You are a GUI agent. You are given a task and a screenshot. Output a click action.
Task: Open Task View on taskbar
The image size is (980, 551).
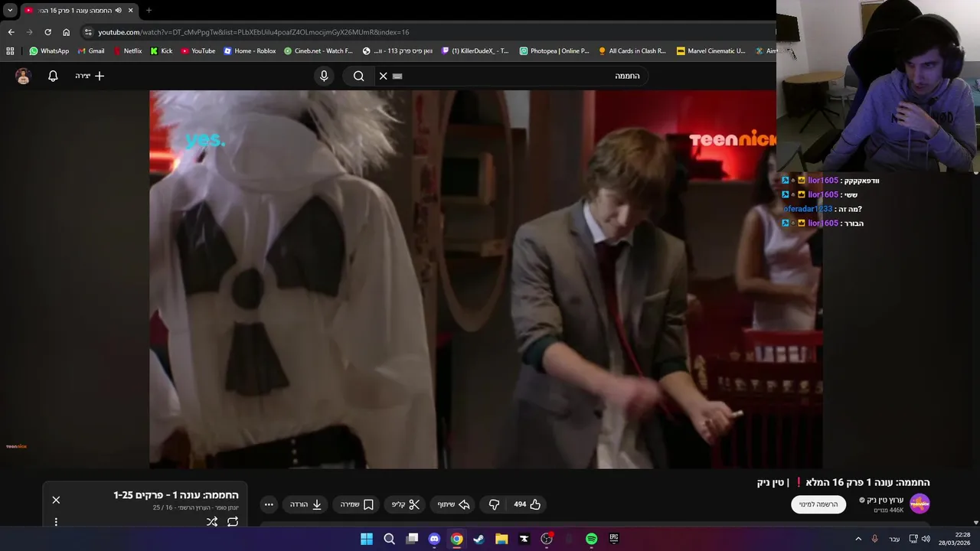click(x=412, y=539)
